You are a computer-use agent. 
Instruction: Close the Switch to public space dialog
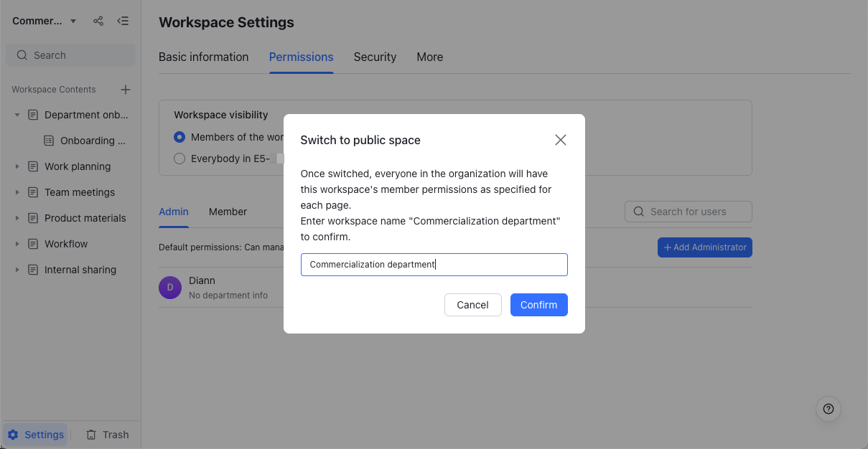coord(561,140)
